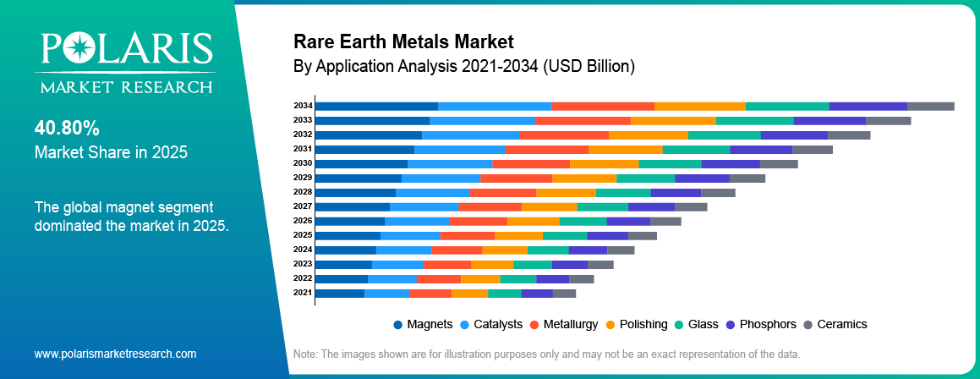Click the 2022 axis label
Image resolution: width=980 pixels, height=379 pixels.
pyautogui.click(x=303, y=278)
